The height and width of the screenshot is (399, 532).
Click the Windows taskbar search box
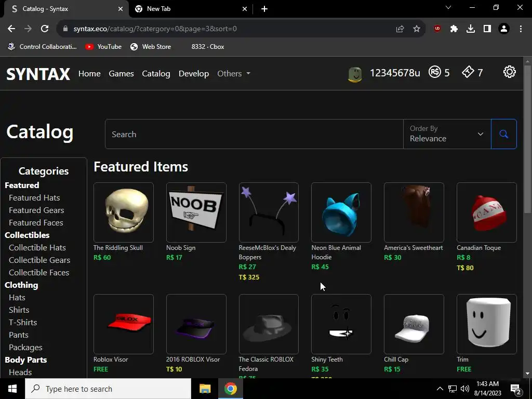pyautogui.click(x=108, y=389)
